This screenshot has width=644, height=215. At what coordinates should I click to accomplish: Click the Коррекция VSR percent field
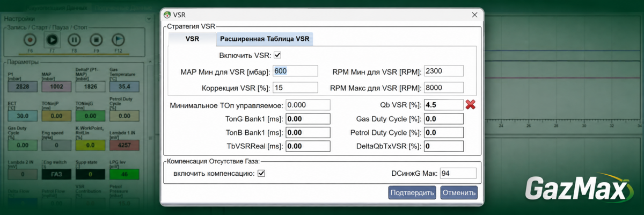(x=295, y=88)
